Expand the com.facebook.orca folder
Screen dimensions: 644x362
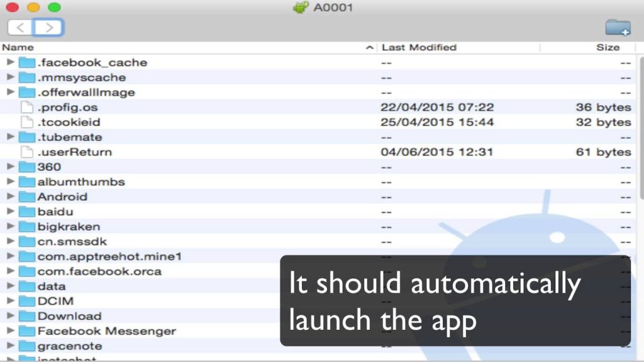[x=10, y=270]
